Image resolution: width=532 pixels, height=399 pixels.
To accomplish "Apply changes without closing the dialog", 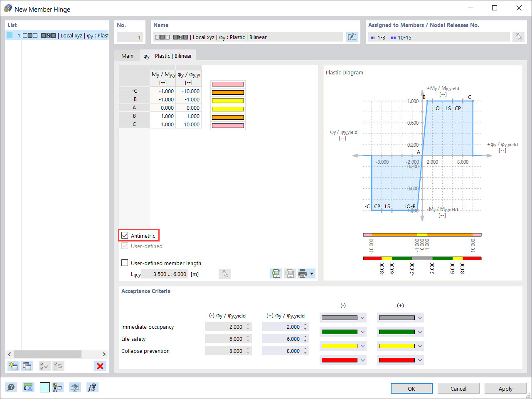I will tap(505, 388).
